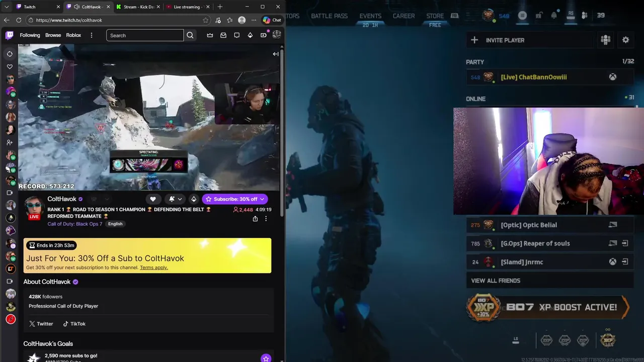Open notification bell dropdown for ColtHavok

point(175,199)
